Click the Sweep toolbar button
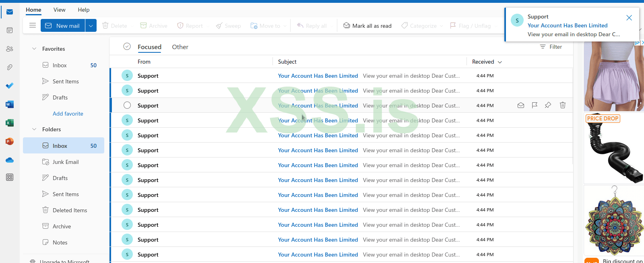The image size is (644, 263). click(228, 26)
